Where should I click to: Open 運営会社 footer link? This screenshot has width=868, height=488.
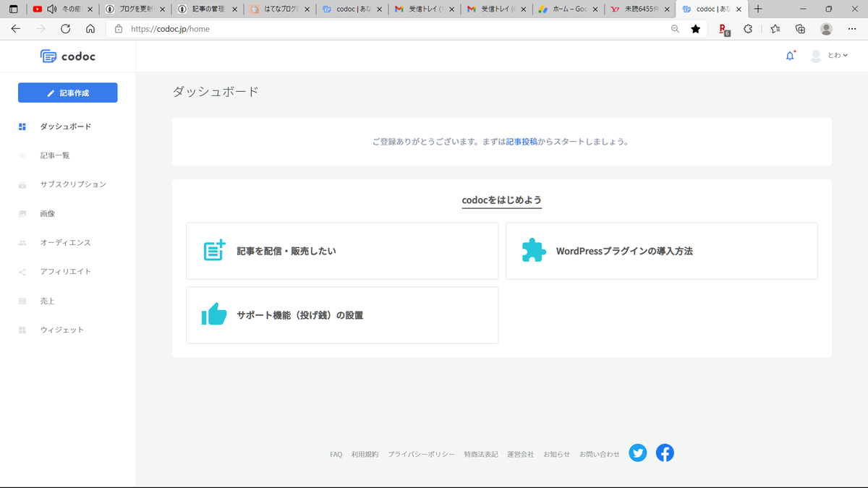point(520,454)
